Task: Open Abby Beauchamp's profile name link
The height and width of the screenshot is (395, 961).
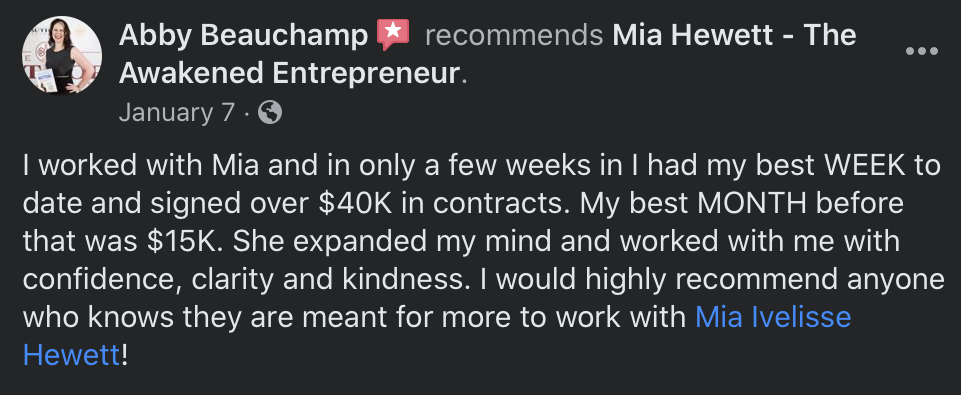Action: 243,35
